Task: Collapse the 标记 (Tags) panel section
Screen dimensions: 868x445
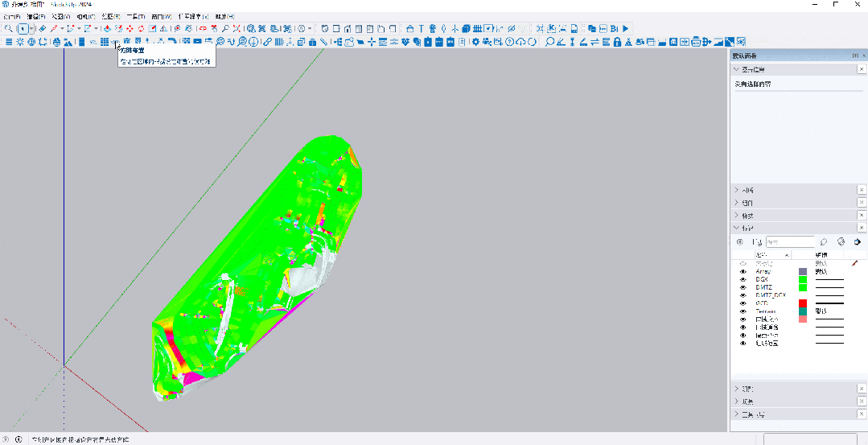Action: tap(736, 228)
